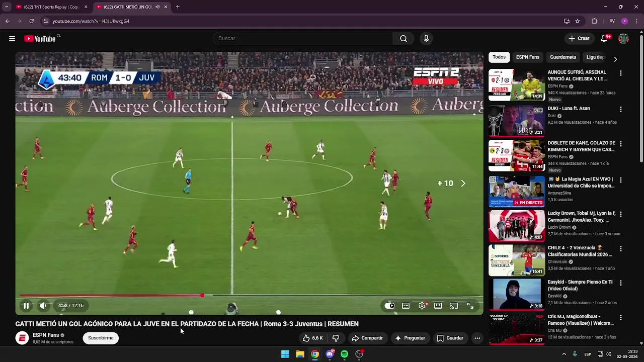Image resolution: width=644 pixels, height=362 pixels.
Task: Switch to TNT Sports Replay browser tab
Action: pos(52,7)
